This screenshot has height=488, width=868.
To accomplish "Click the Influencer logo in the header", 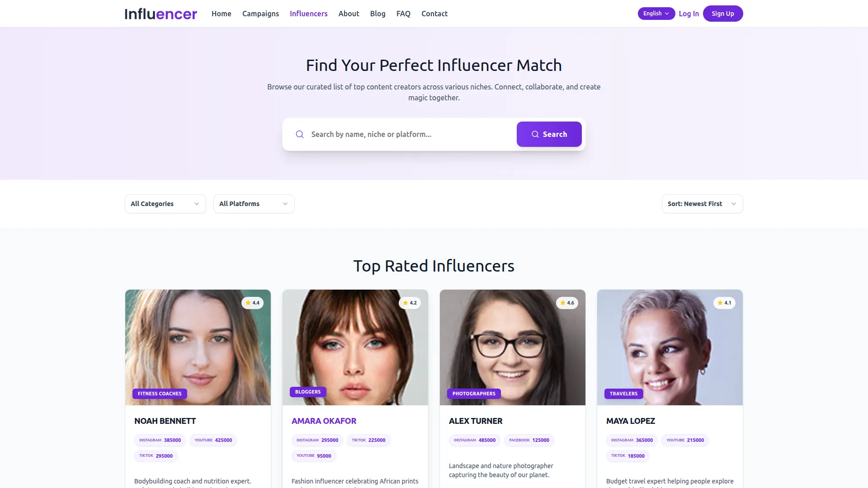I will point(161,14).
